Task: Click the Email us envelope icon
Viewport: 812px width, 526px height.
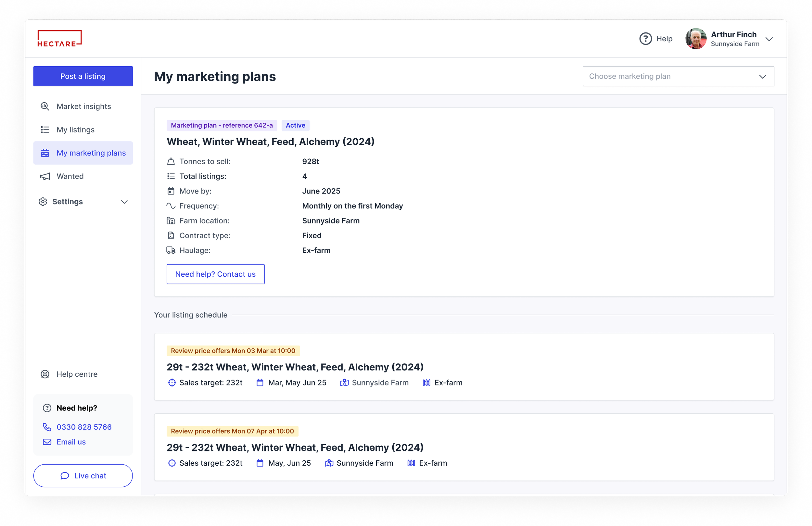Action: click(x=47, y=442)
